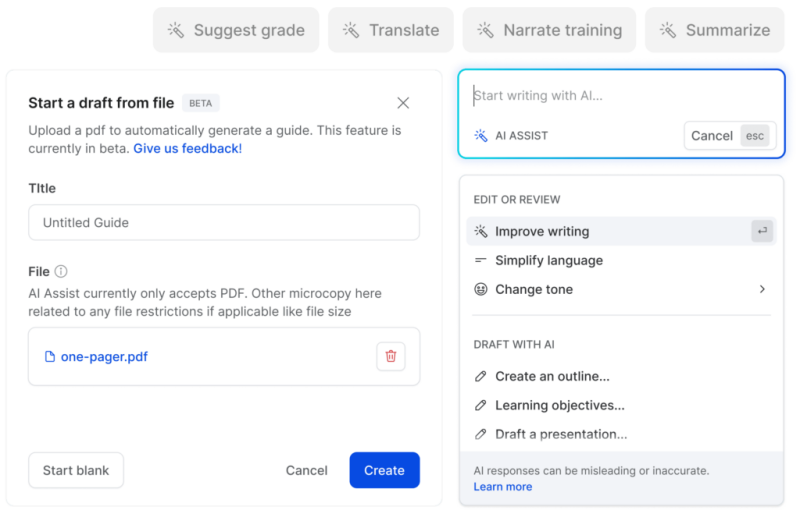Image resolution: width=800 pixels, height=510 pixels.
Task: Click the Narrate training button
Action: point(549,30)
